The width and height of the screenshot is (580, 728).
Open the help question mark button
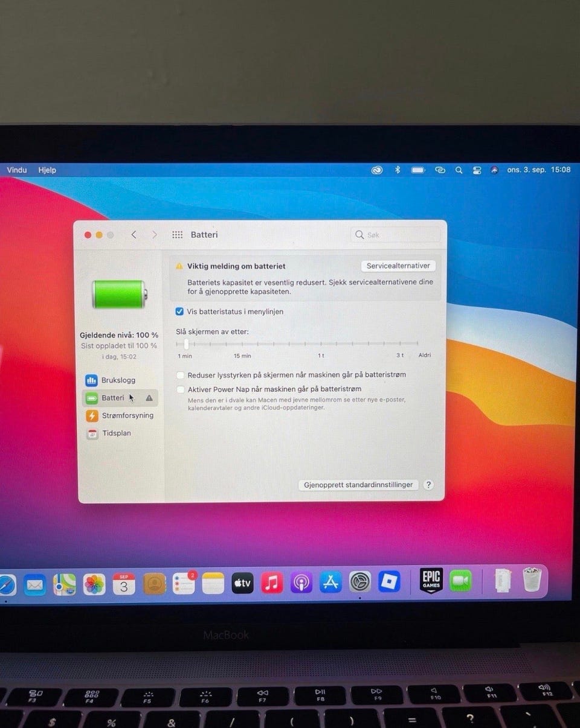pyautogui.click(x=428, y=485)
